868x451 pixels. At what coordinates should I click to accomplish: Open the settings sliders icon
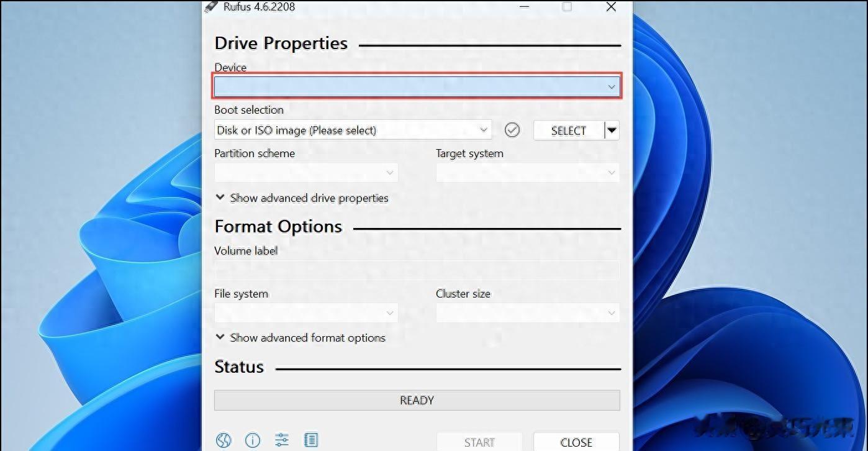click(x=282, y=440)
